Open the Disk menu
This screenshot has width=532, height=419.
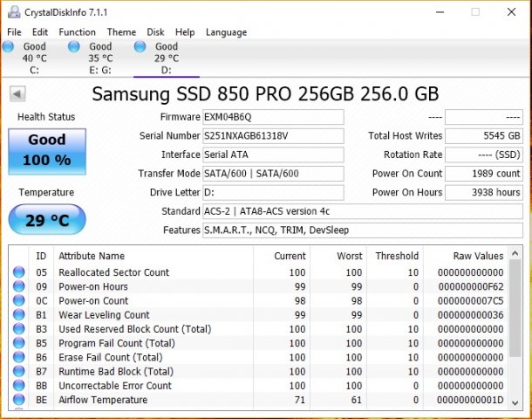point(155,32)
